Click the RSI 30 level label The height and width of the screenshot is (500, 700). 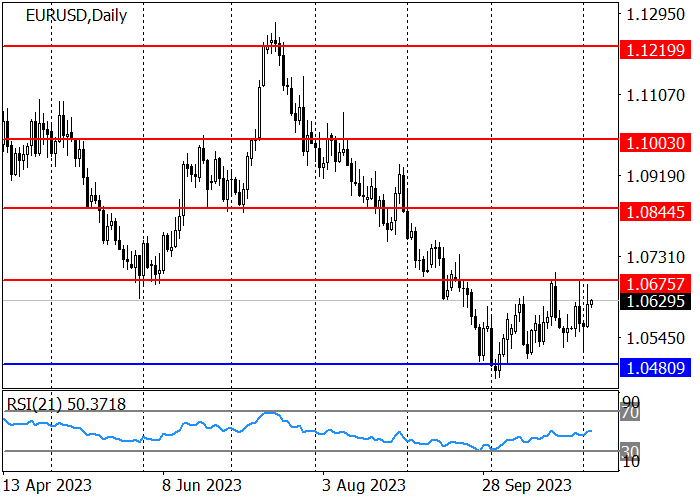click(630, 451)
